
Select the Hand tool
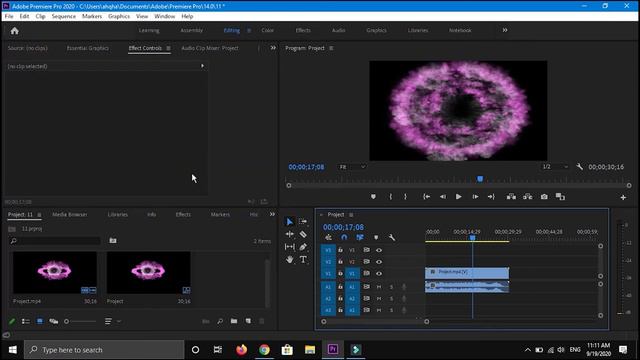tap(289, 260)
